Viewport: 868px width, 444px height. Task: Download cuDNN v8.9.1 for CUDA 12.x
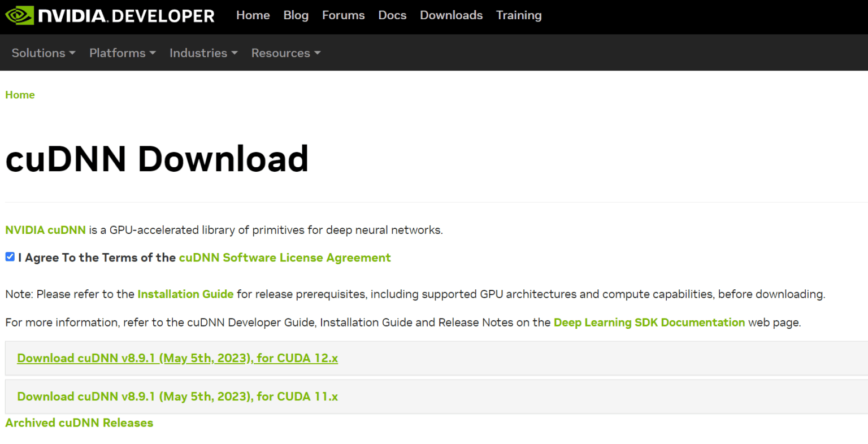tap(177, 358)
